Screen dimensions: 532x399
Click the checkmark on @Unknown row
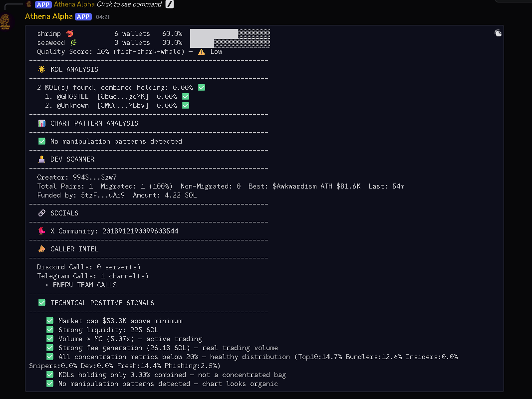point(186,105)
